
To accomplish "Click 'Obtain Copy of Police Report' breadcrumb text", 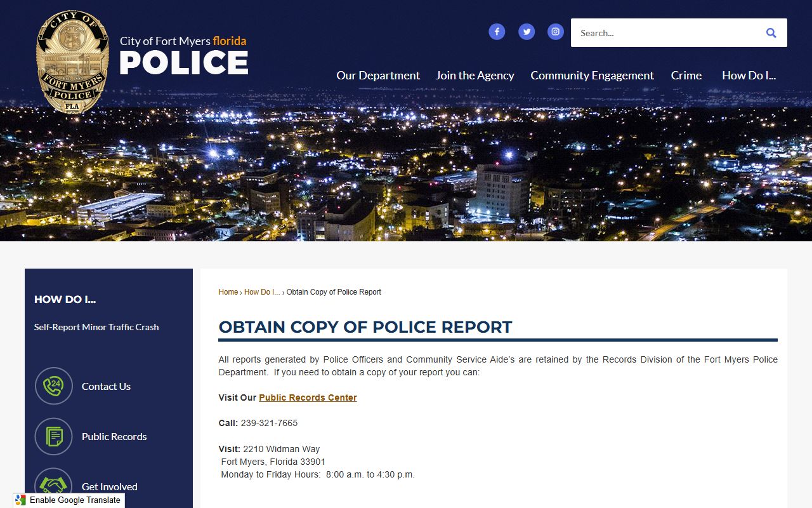I will (x=334, y=292).
